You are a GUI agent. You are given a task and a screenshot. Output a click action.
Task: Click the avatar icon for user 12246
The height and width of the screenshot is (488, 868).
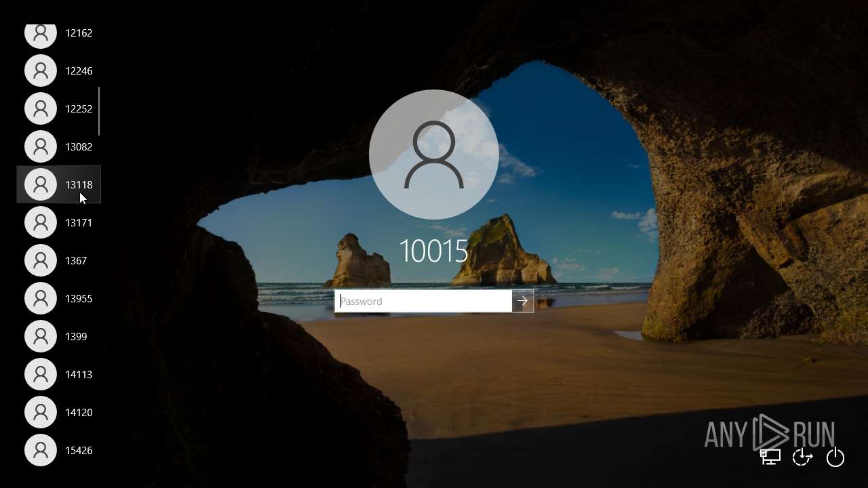coord(41,70)
